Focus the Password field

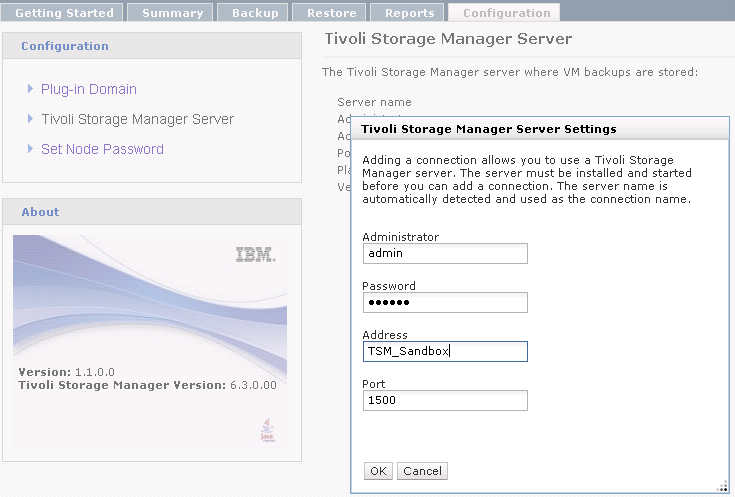(444, 303)
